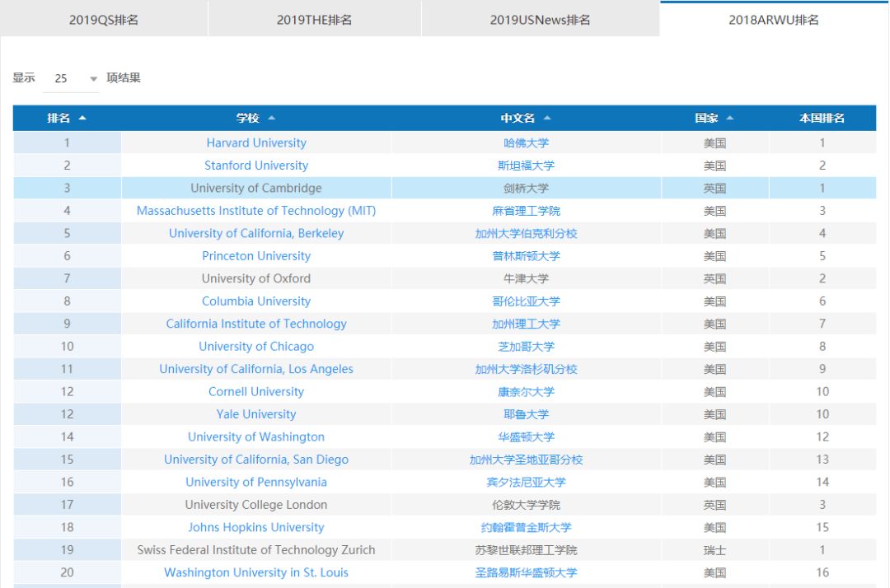Open the Princeton University link
Viewport: 890px width, 588px height.
click(x=256, y=256)
